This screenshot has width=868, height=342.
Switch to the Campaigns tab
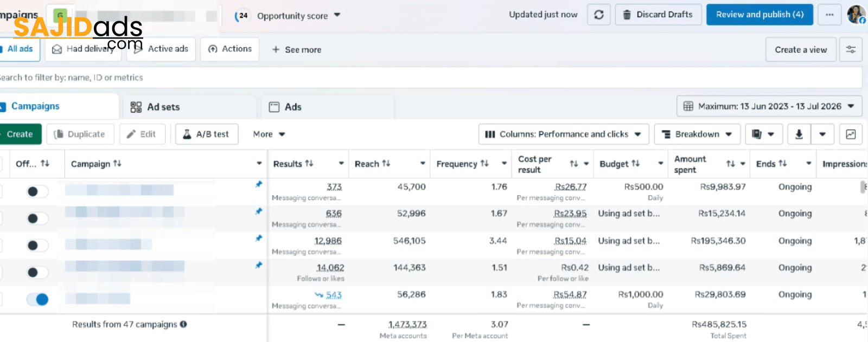(x=58, y=106)
